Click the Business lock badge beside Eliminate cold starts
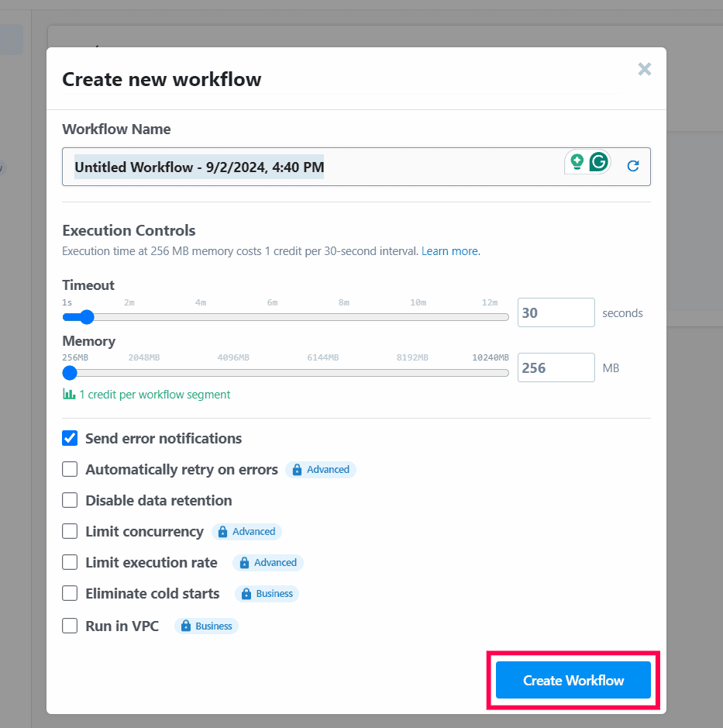The image size is (723, 728). (x=267, y=594)
